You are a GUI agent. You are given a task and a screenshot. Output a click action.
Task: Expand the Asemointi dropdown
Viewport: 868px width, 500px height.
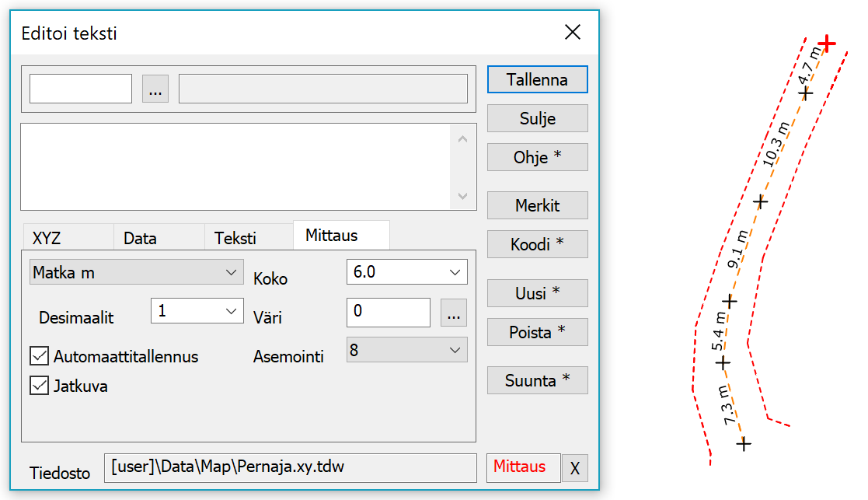(406, 350)
